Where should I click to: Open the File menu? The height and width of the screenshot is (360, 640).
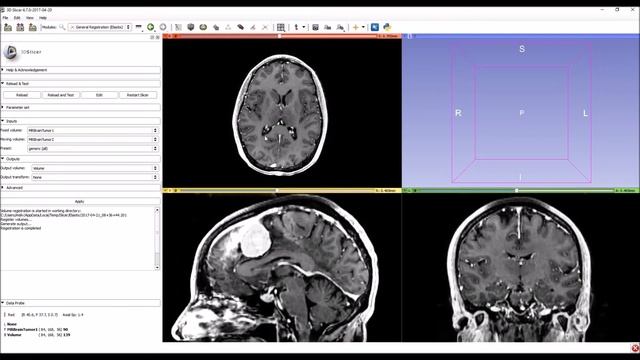[5, 18]
